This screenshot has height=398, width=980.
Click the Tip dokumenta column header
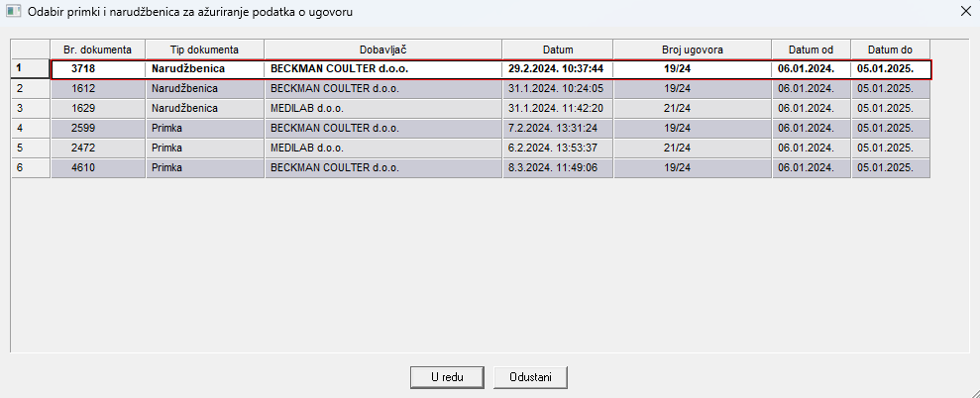pyautogui.click(x=204, y=50)
